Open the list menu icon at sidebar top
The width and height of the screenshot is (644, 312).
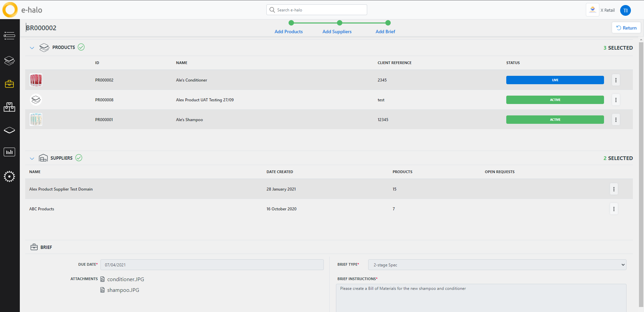point(9,36)
